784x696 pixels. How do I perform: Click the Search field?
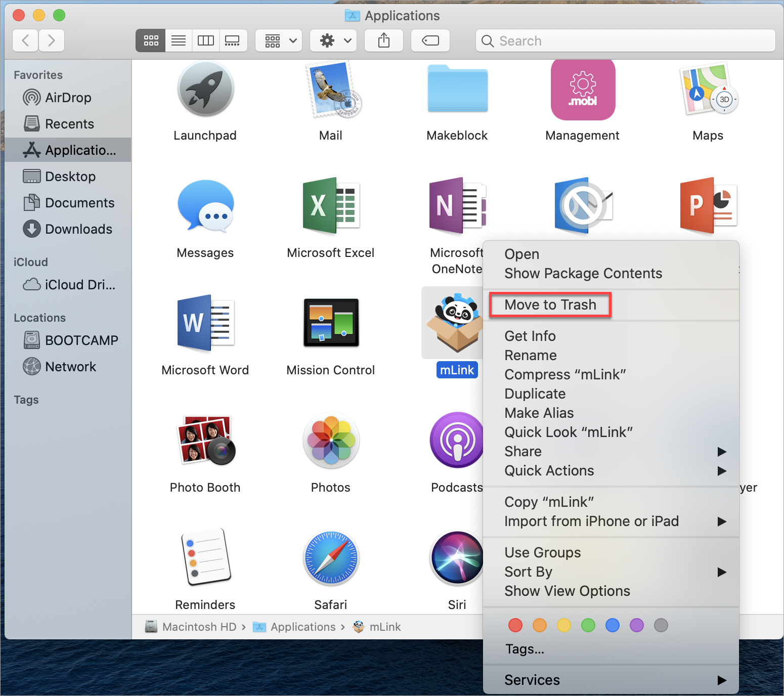(626, 40)
